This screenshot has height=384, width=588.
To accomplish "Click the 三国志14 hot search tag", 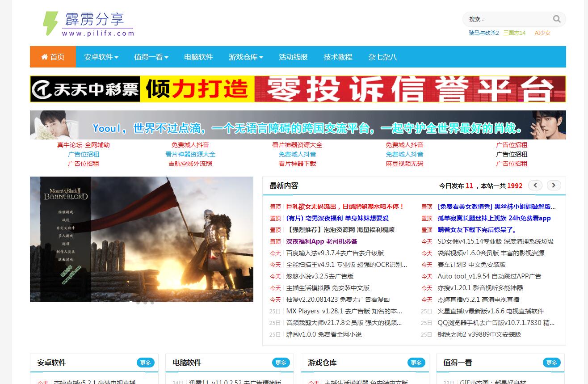I will pyautogui.click(x=514, y=33).
